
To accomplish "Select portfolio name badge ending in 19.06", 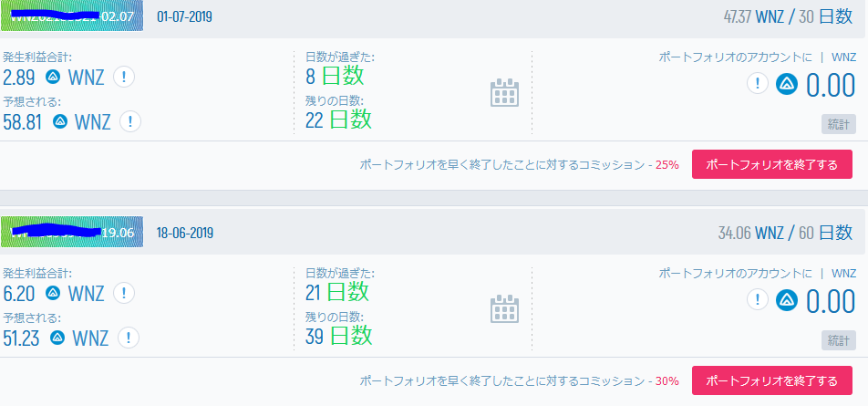I will 72,233.
